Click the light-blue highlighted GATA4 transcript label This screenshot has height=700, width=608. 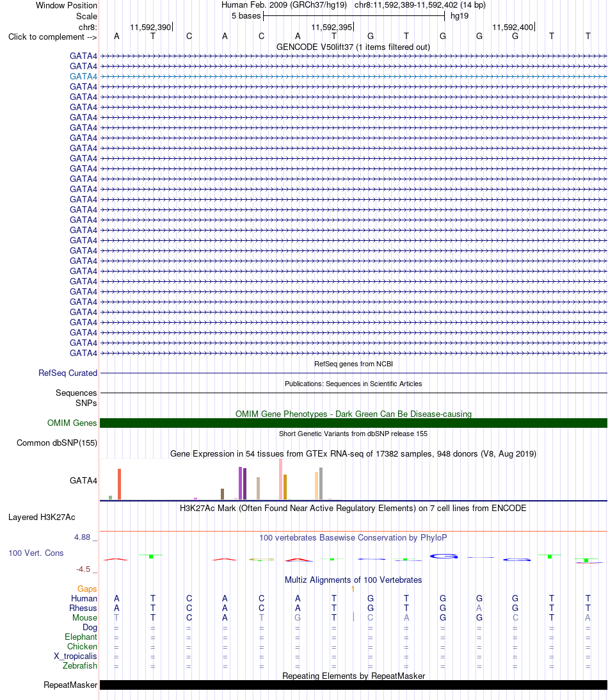click(83, 76)
